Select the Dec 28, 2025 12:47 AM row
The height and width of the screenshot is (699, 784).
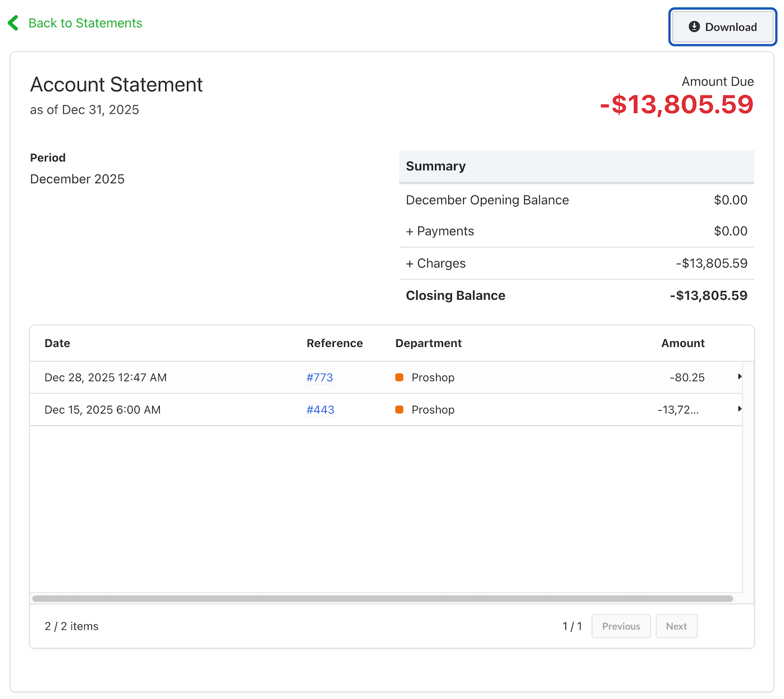(x=386, y=377)
